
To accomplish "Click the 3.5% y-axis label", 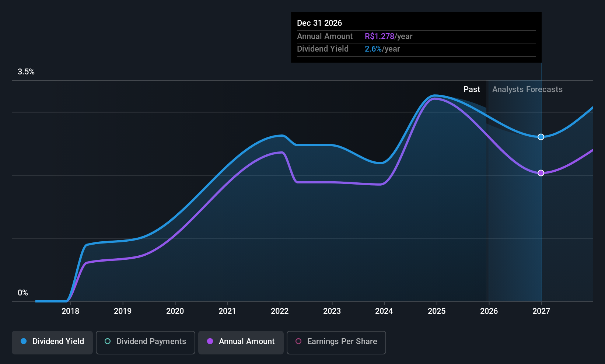I will 26,72.
